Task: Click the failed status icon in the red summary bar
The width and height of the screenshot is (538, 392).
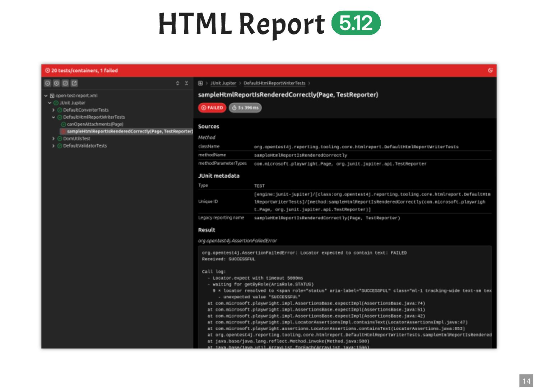Action: 47,70
